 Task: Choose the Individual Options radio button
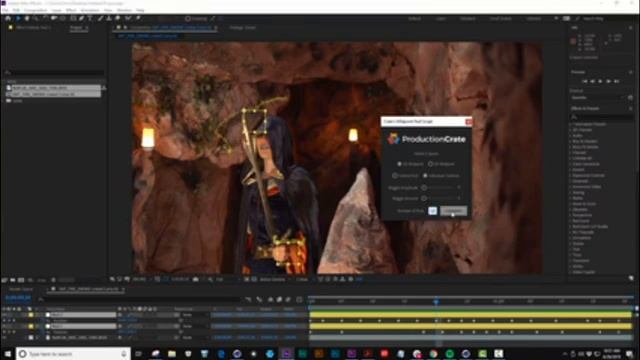tap(425, 176)
